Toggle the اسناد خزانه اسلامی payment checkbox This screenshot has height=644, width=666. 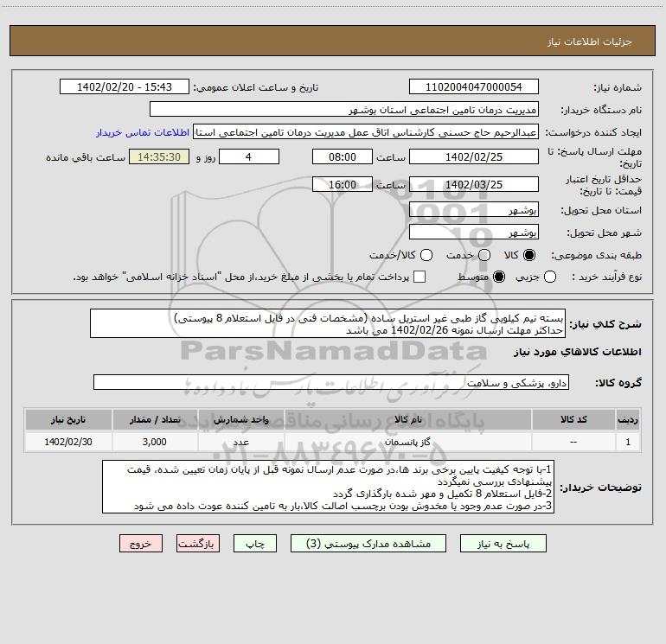point(419,277)
